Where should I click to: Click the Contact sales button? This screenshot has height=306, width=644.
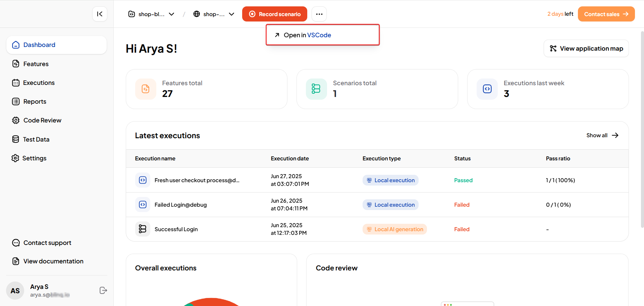point(606,14)
